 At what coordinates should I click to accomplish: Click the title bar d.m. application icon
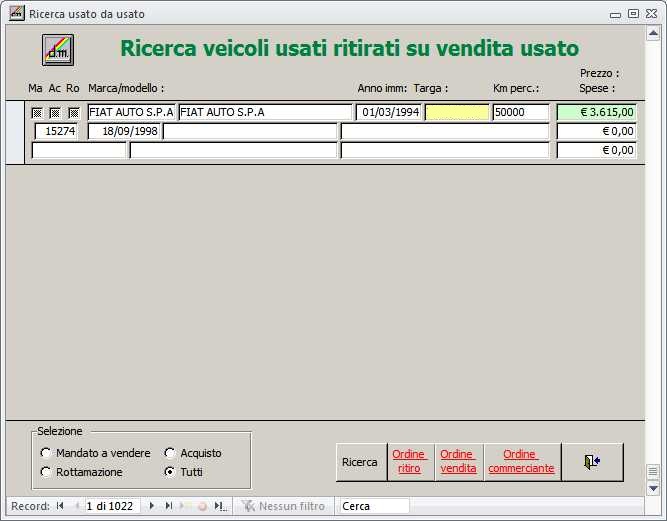17,13
